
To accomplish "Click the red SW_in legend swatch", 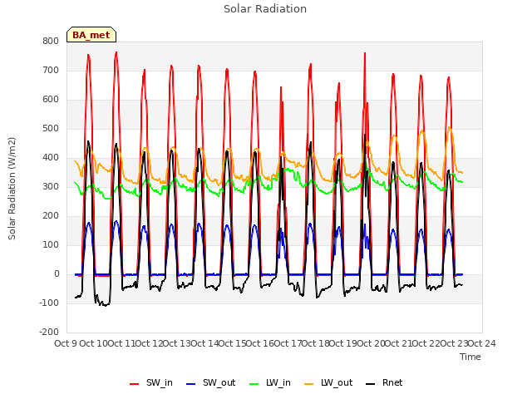I will [x=135, y=384].
